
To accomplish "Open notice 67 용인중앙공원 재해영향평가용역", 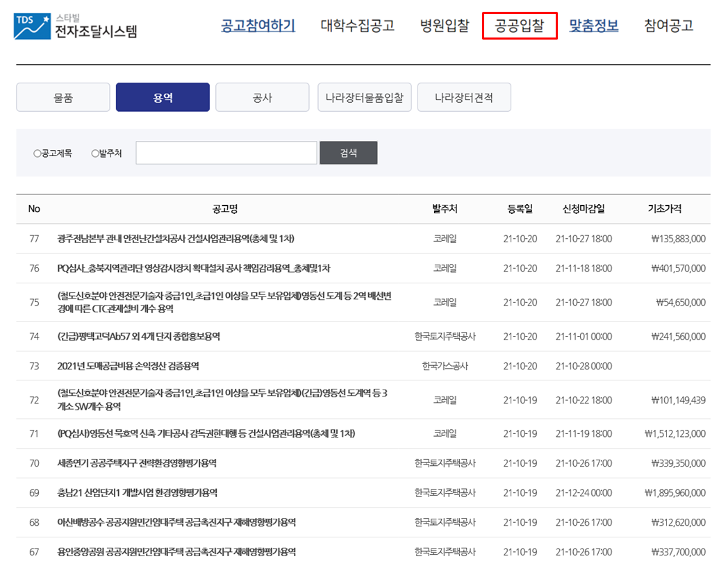I will tap(176, 552).
